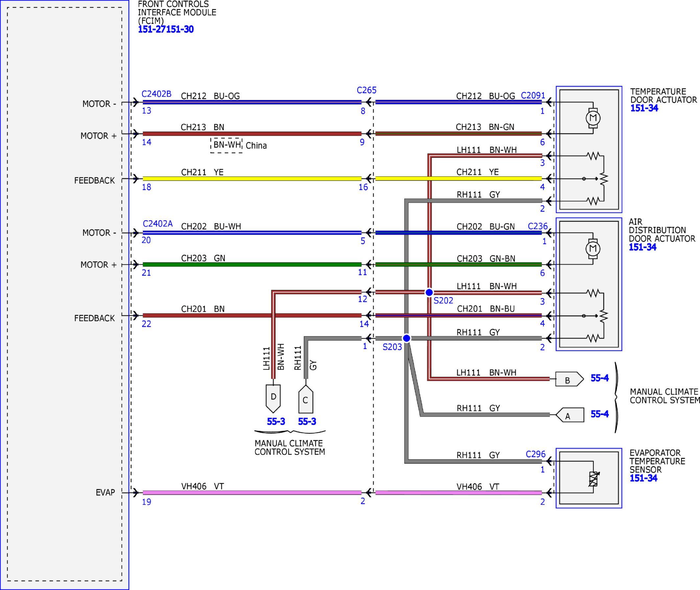Select the "CH213 BN-GN" wire label
The image size is (700, 590).
point(485,127)
